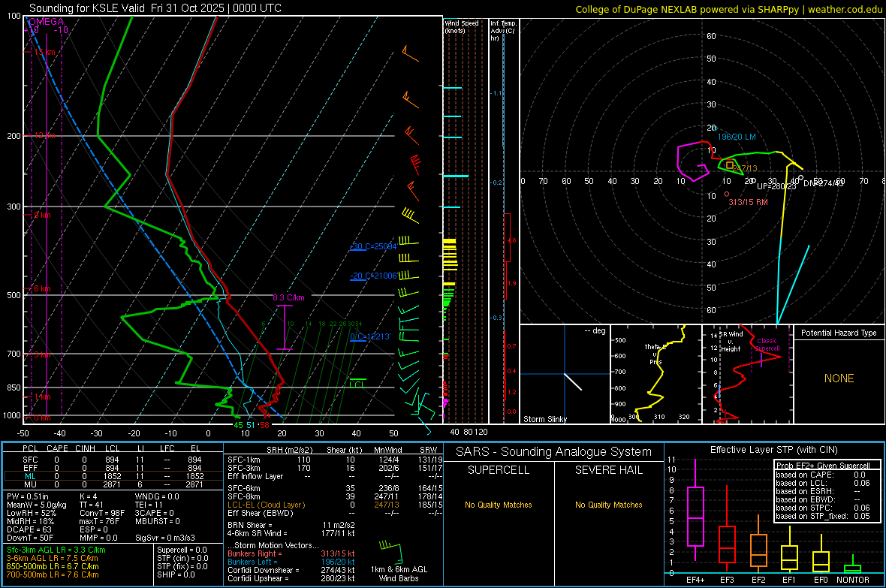
Task: Click the Corfidi Downshear entry
Action: point(291,570)
